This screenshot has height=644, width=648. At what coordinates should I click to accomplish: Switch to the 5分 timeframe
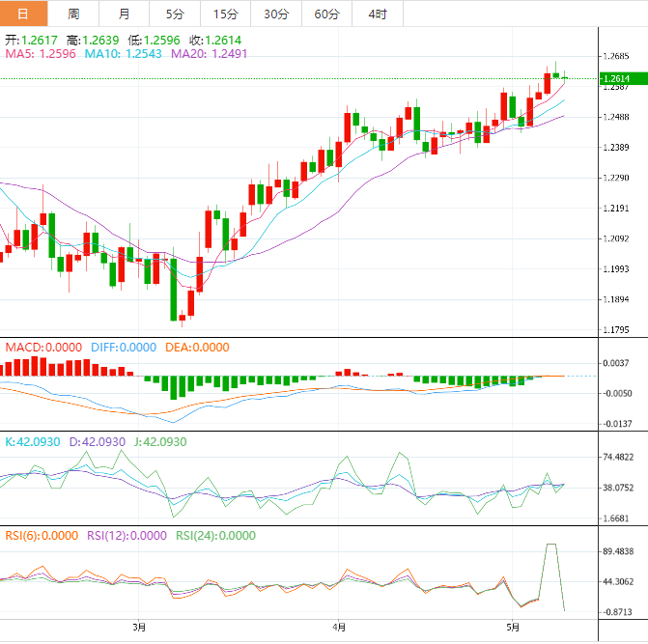click(x=174, y=14)
